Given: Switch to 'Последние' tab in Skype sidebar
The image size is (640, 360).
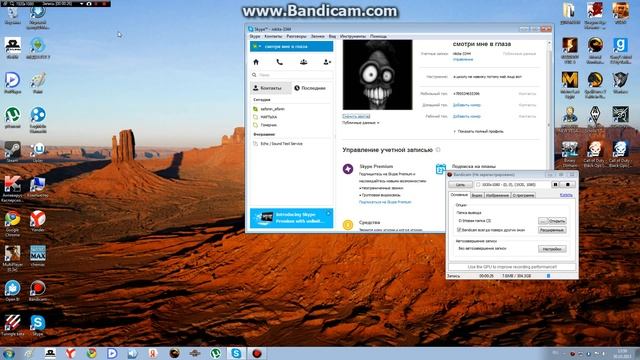Looking at the screenshot, I should point(311,88).
